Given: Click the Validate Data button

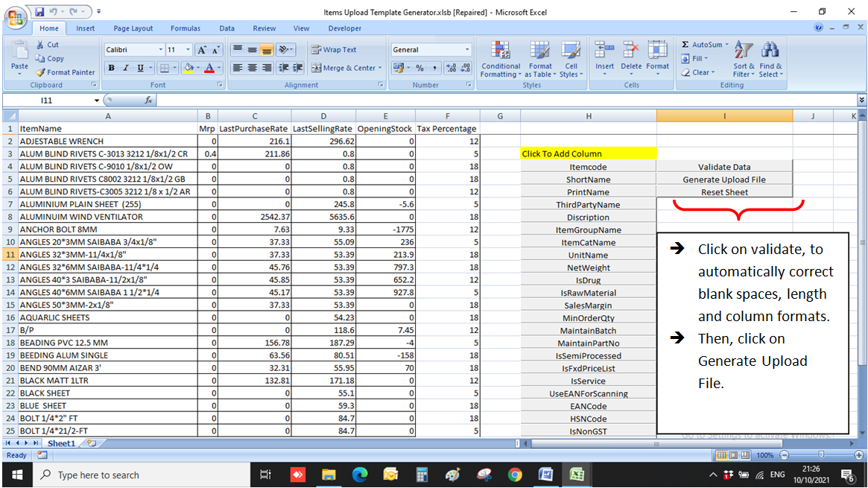Looking at the screenshot, I should click(x=723, y=166).
